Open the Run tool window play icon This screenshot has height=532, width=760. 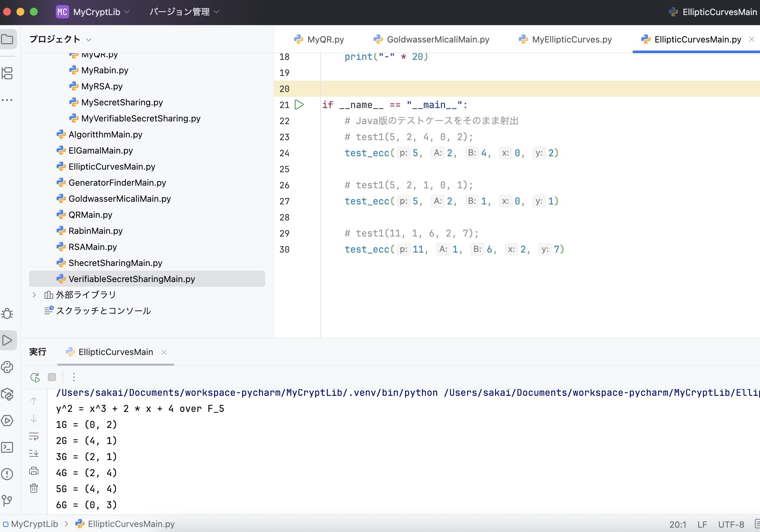pos(7,340)
